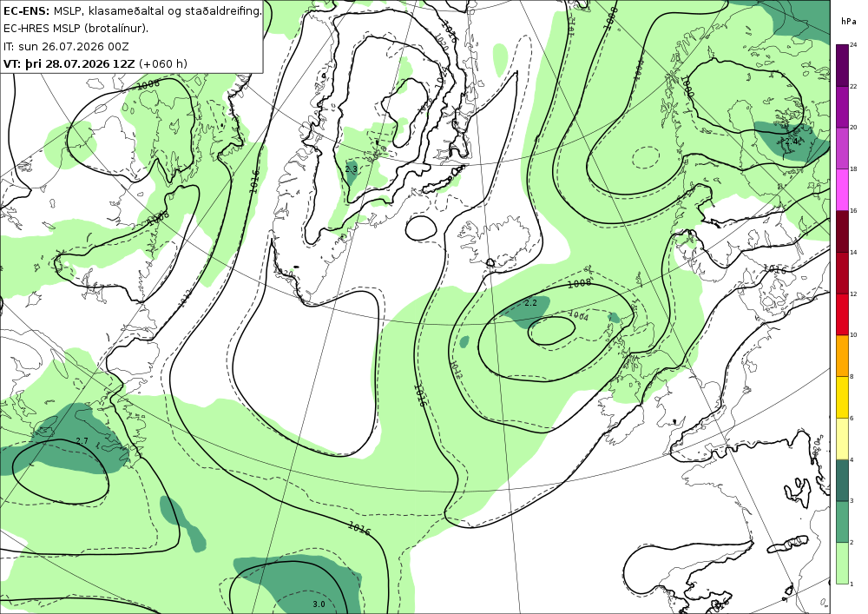Click the 'EC-ENS: MSLP, klasameðaltal og staðaldreifing.' title line
The height and width of the screenshot is (614, 868).
132,10
